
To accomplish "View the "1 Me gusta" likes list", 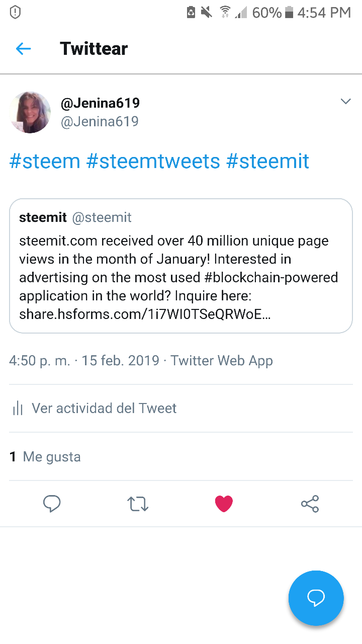I will click(45, 457).
